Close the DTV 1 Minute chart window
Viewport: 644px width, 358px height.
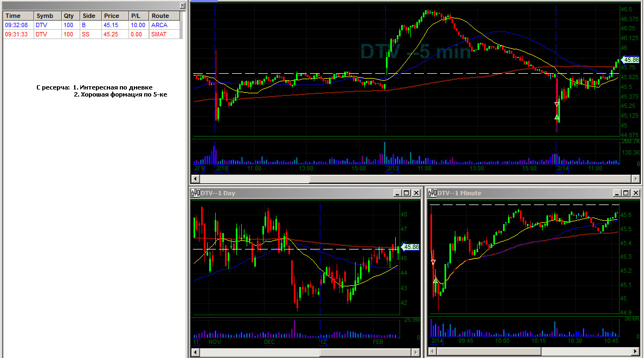[635, 193]
